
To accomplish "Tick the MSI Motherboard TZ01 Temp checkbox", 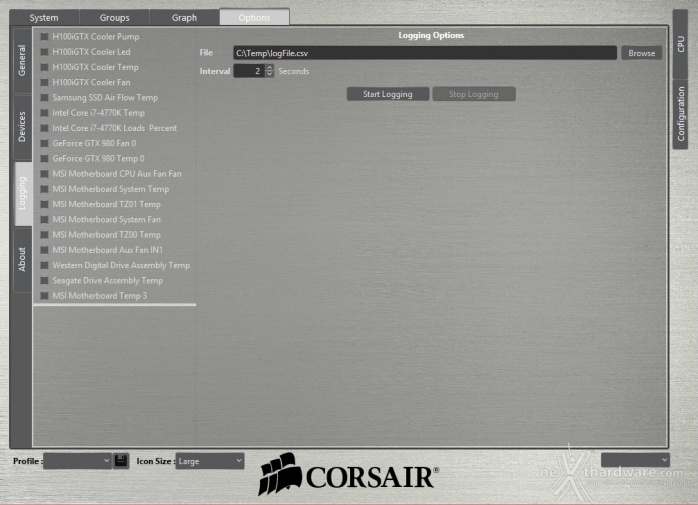I will [x=44, y=204].
